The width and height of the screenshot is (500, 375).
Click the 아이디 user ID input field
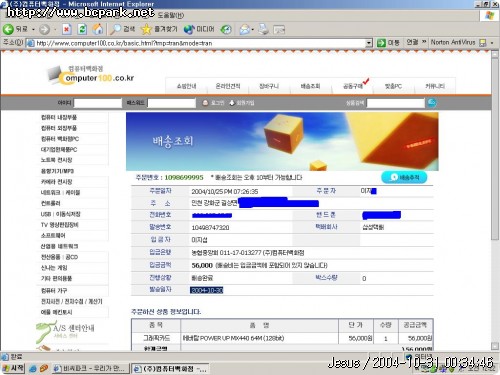point(98,103)
